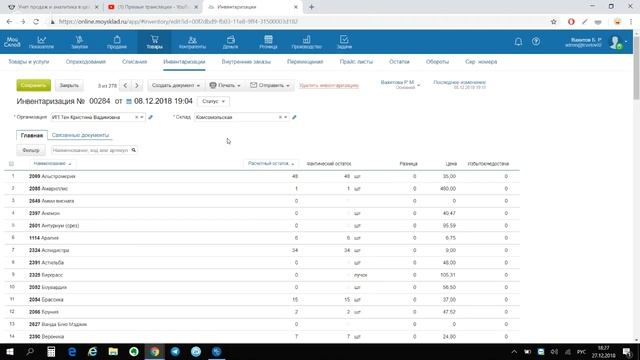Expand the Создать документ dropdown
This screenshot has height=360, width=640.
[x=176, y=85]
